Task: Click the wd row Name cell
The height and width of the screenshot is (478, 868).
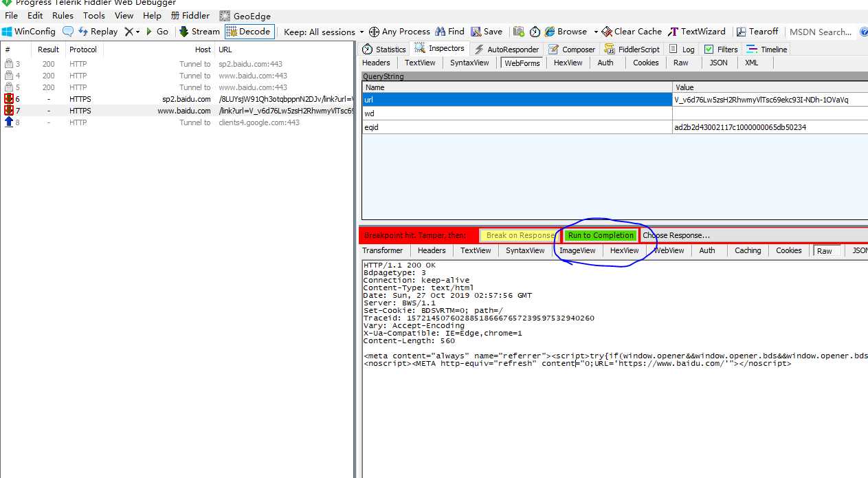Action: [x=517, y=113]
